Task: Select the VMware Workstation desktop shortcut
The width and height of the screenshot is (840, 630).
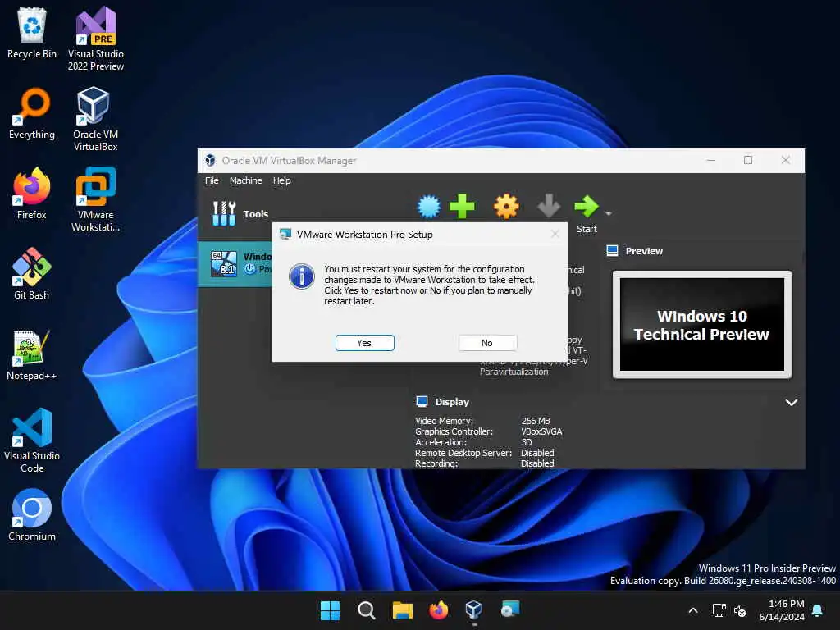Action: (x=95, y=199)
